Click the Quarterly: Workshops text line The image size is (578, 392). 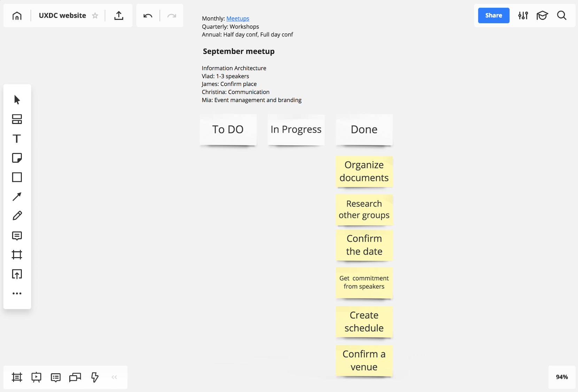[230, 26]
